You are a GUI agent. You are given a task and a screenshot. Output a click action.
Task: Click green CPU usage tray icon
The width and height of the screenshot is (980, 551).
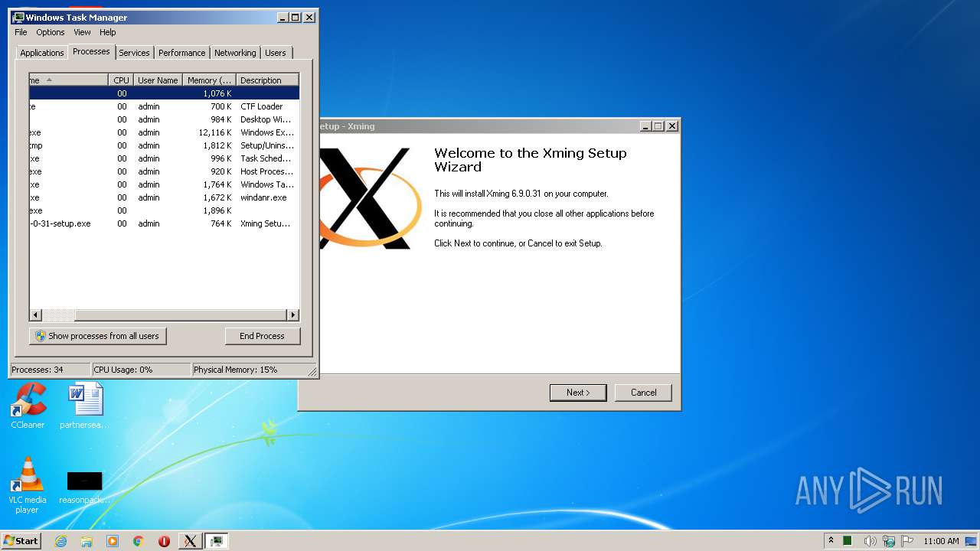(x=848, y=541)
